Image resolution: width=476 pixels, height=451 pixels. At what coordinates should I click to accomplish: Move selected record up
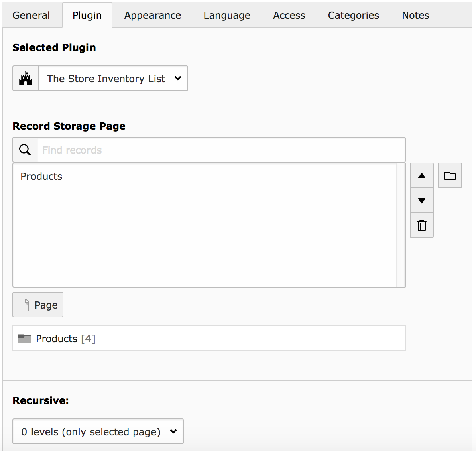(421, 176)
